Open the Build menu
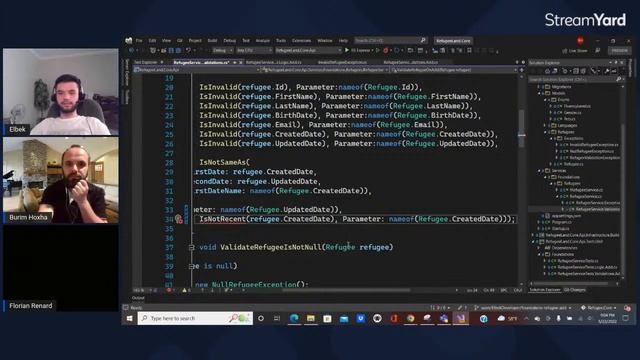 212,41
